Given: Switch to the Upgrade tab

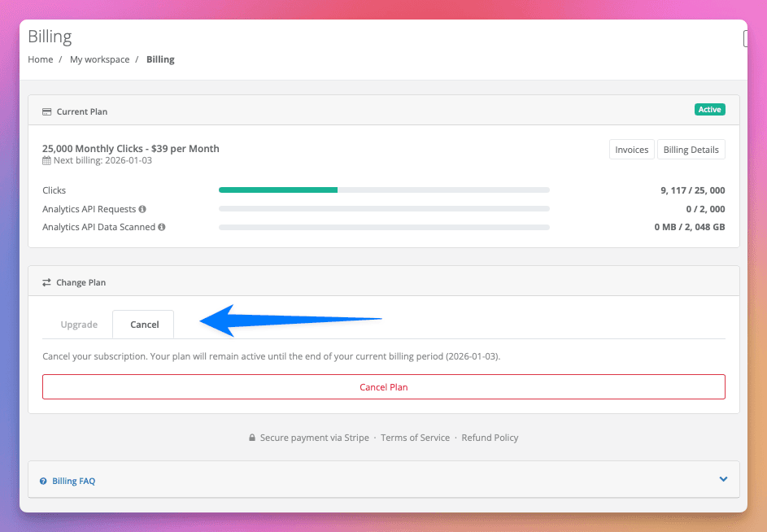Looking at the screenshot, I should click(x=79, y=325).
